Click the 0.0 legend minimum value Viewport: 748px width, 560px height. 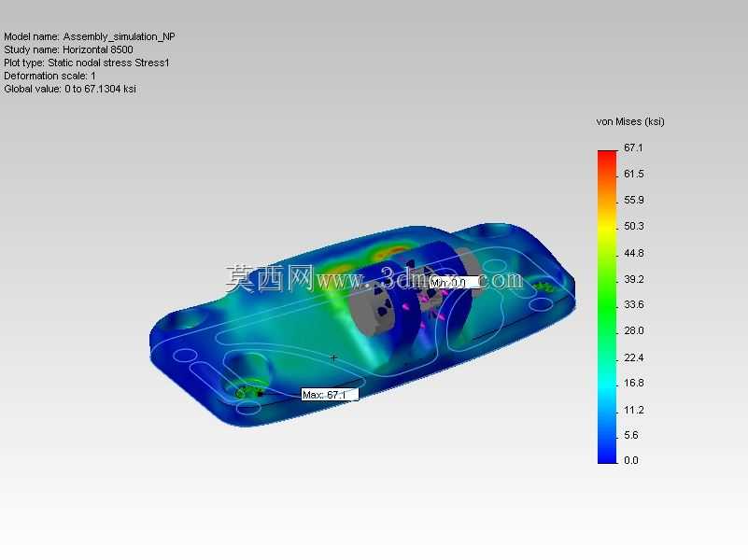pyautogui.click(x=631, y=460)
